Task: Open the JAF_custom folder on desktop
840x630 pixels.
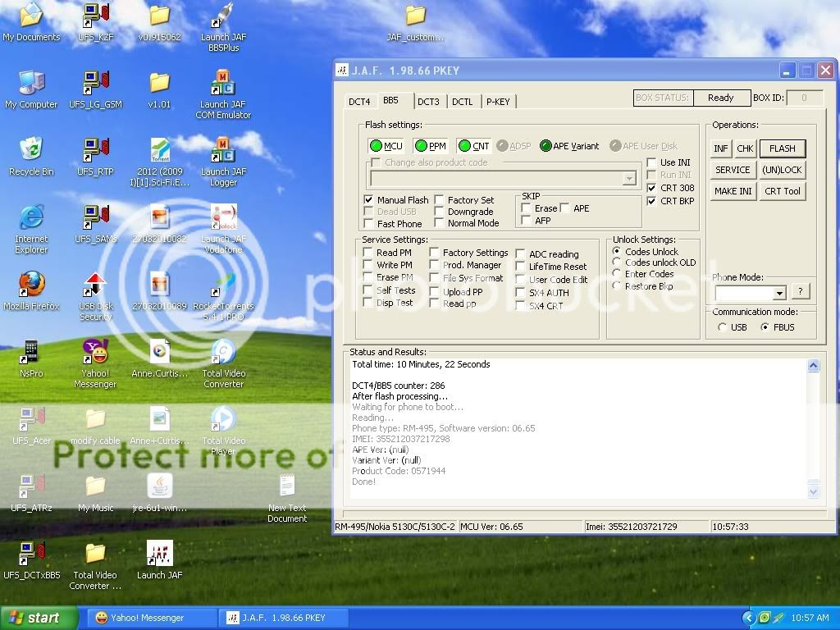Action: coord(415,21)
